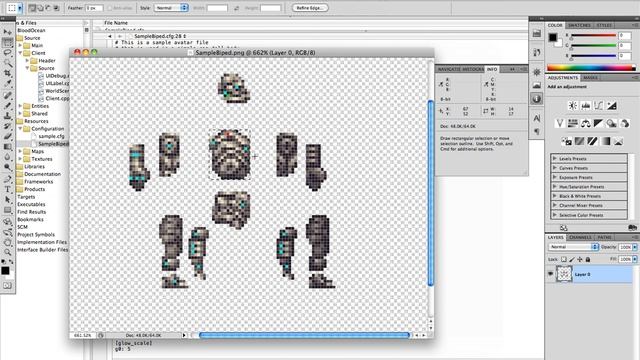
Task: Switch to the Channels tab
Action: click(580, 237)
